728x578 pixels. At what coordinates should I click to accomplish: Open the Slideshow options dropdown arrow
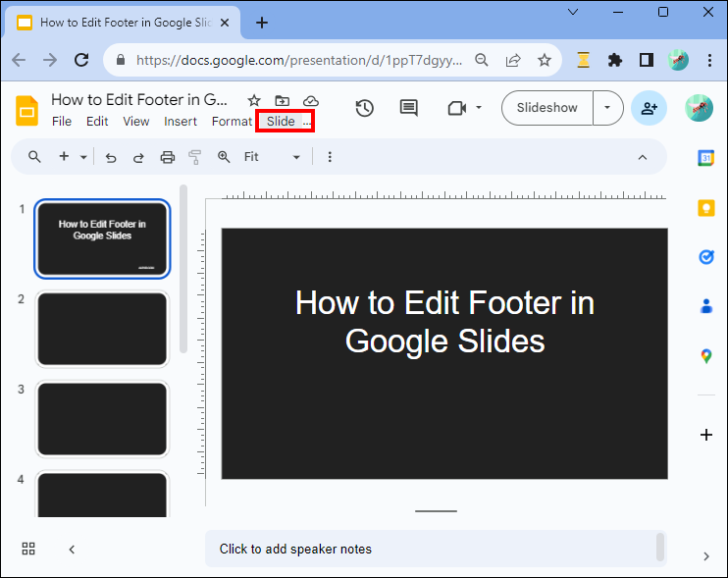(608, 108)
